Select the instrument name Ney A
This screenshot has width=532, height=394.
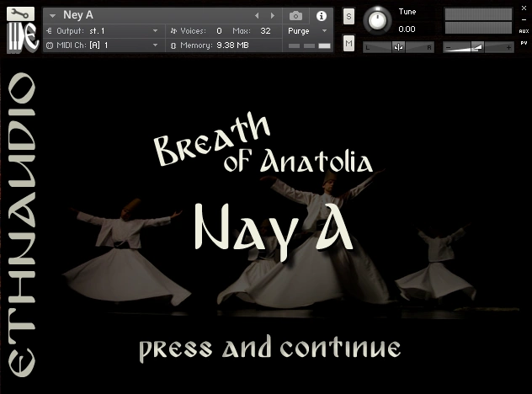click(78, 15)
